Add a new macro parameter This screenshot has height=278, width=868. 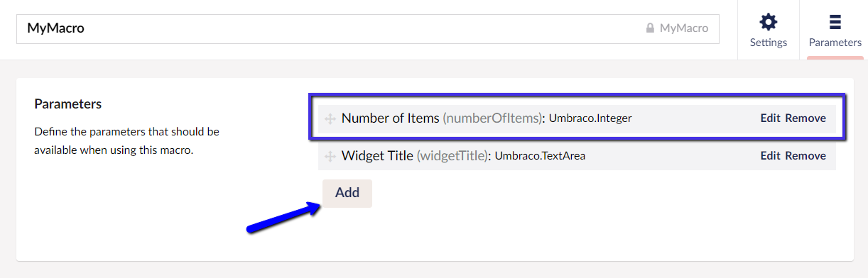point(347,193)
